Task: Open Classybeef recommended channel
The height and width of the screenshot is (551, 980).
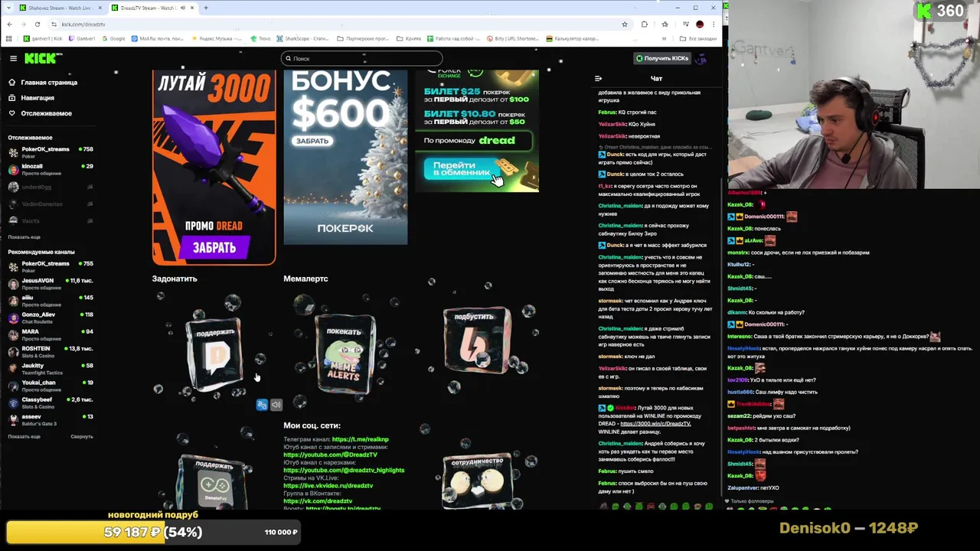Action: (x=51, y=403)
